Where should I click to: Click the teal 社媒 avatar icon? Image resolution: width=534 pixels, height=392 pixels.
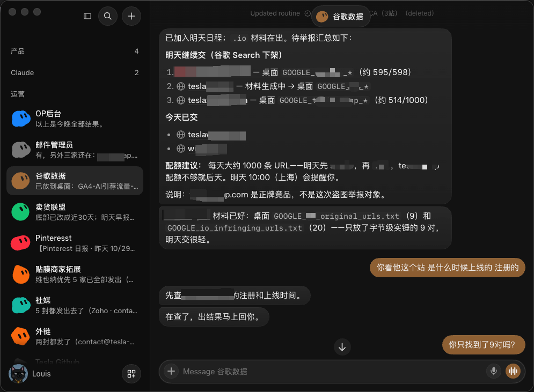21,305
